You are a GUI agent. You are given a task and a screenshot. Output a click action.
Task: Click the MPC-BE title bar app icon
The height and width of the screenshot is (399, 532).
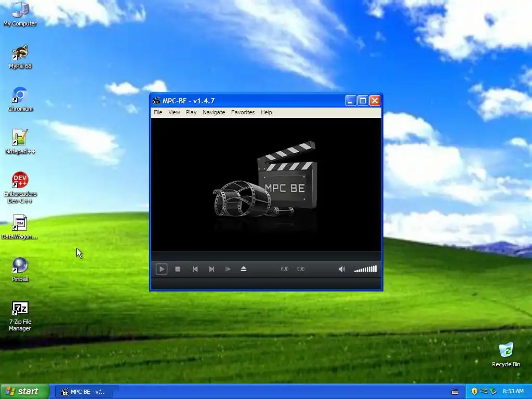[x=156, y=101]
